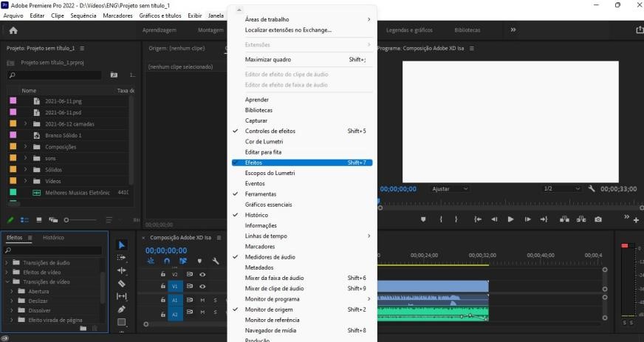Solo audio track A2
The width and height of the screenshot is (644, 342).
(215, 312)
